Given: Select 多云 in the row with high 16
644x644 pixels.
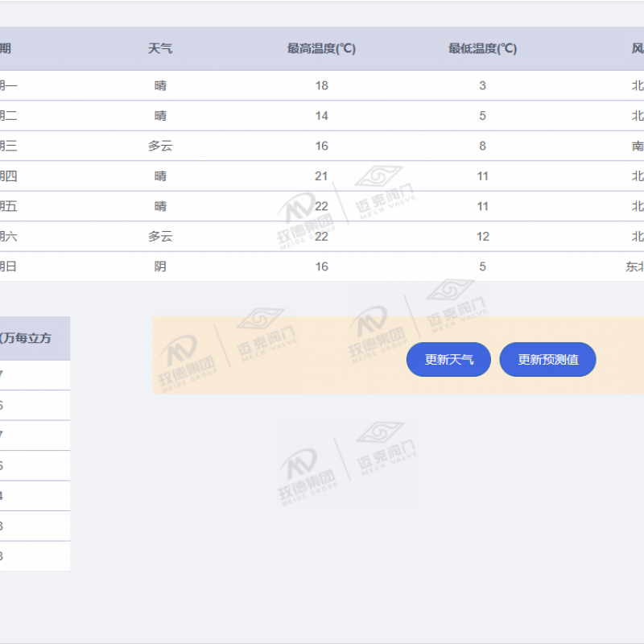Looking at the screenshot, I should (160, 146).
